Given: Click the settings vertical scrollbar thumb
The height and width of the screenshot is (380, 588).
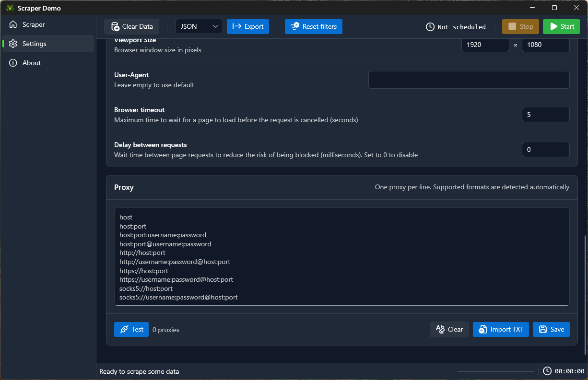Looking at the screenshot, I should coord(585,295).
